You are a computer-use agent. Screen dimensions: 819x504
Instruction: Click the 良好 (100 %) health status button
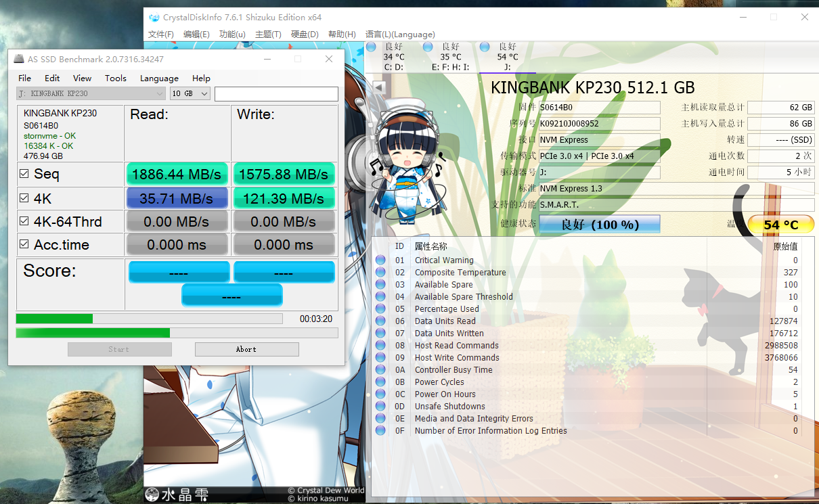pos(599,224)
